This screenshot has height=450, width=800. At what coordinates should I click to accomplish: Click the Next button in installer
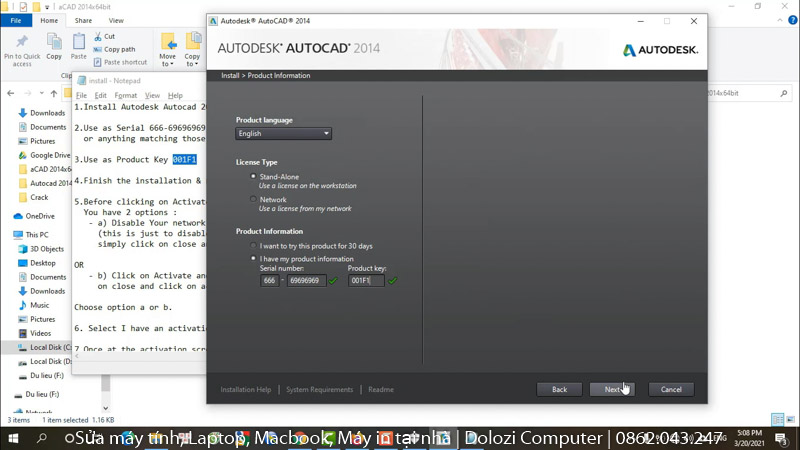click(610, 389)
